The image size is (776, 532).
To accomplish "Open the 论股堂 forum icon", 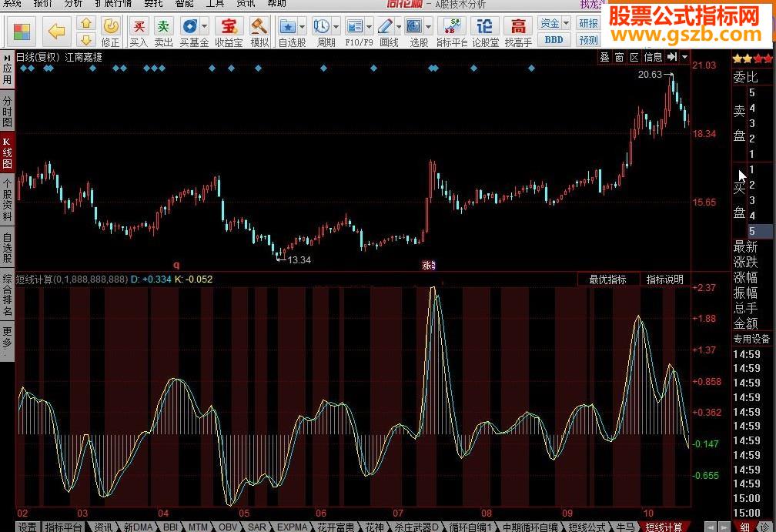I will point(485,32).
